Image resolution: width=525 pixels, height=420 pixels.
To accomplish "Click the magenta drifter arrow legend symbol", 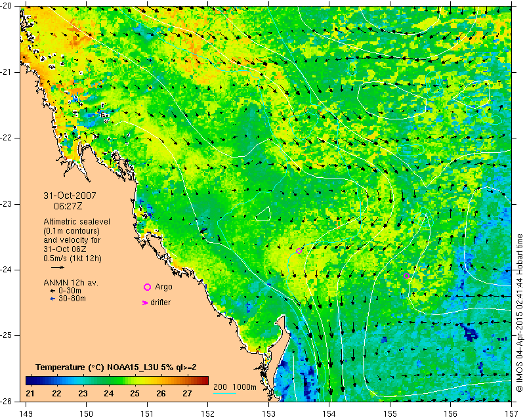I will (145, 303).
